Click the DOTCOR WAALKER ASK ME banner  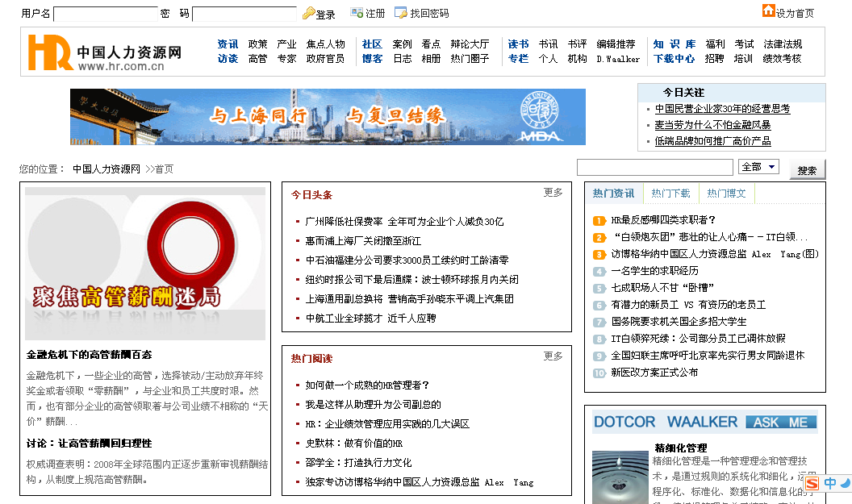point(704,422)
